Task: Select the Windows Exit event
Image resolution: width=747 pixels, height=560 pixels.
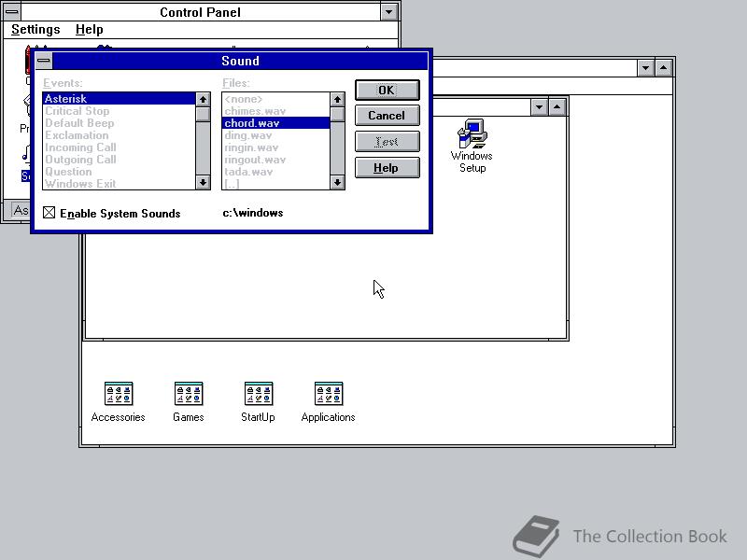Action: (x=120, y=184)
